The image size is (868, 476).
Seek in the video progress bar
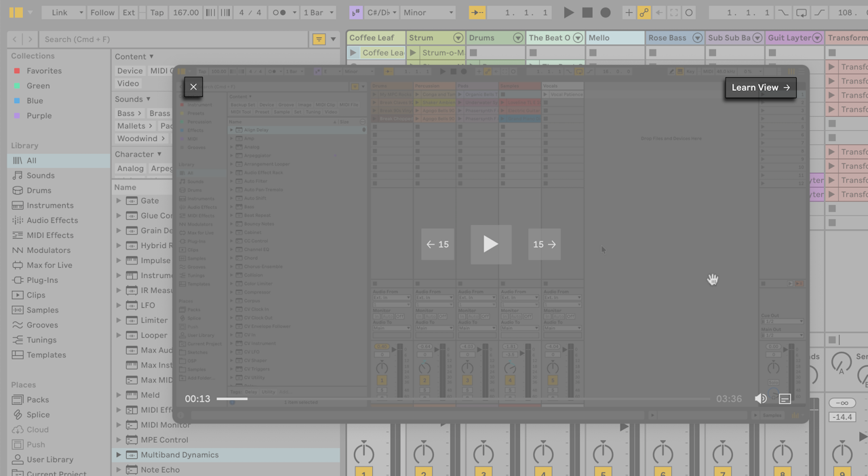[x=463, y=399]
